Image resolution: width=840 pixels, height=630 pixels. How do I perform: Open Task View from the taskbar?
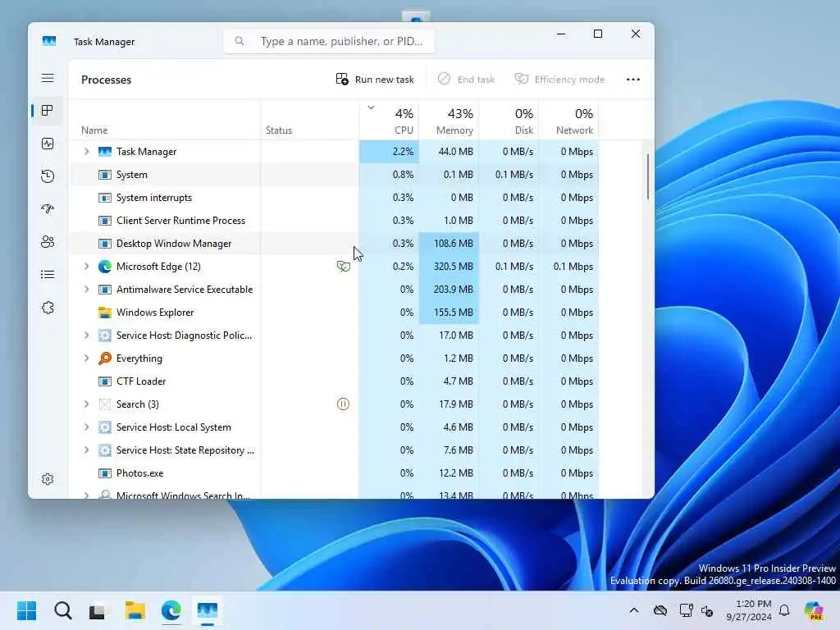pyautogui.click(x=98, y=610)
